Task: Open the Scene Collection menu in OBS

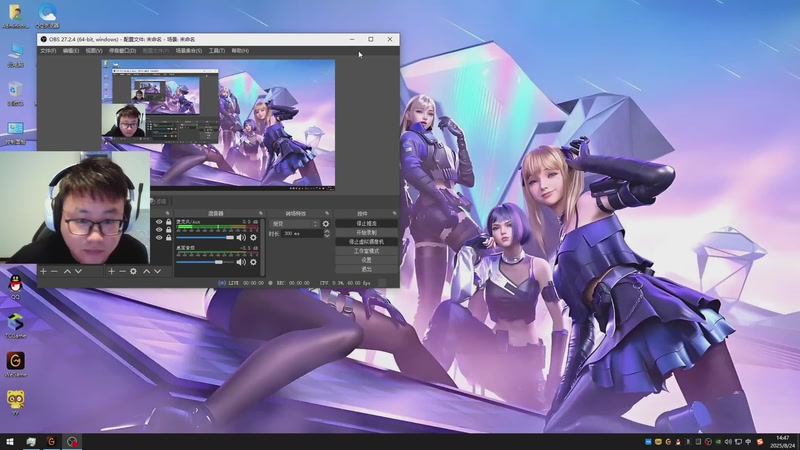Action: click(189, 51)
